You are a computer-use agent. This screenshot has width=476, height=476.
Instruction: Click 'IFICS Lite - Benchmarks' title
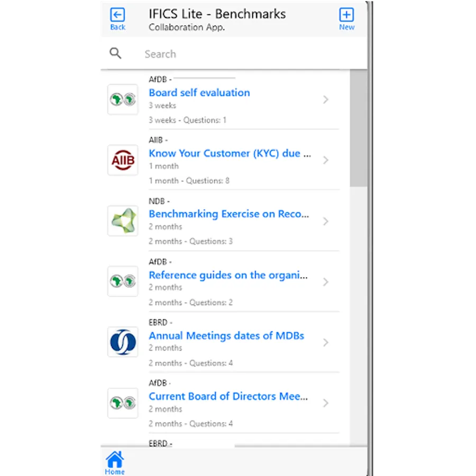217,14
